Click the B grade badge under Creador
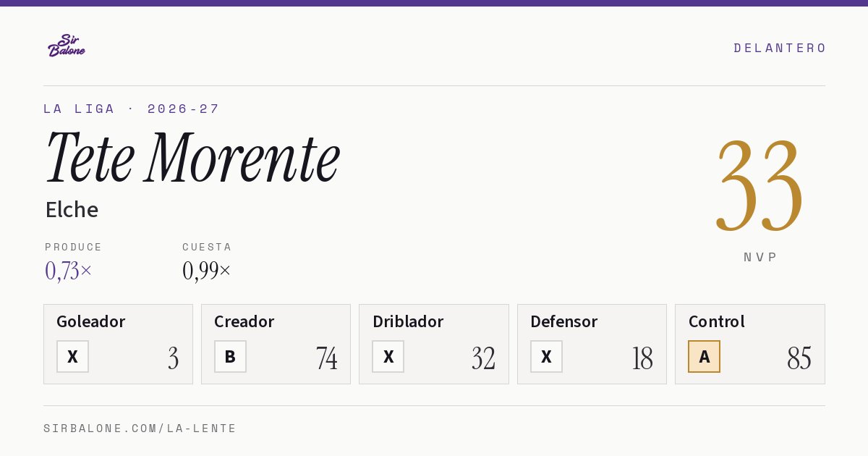Viewport: 868px width, 456px height. 230,357
